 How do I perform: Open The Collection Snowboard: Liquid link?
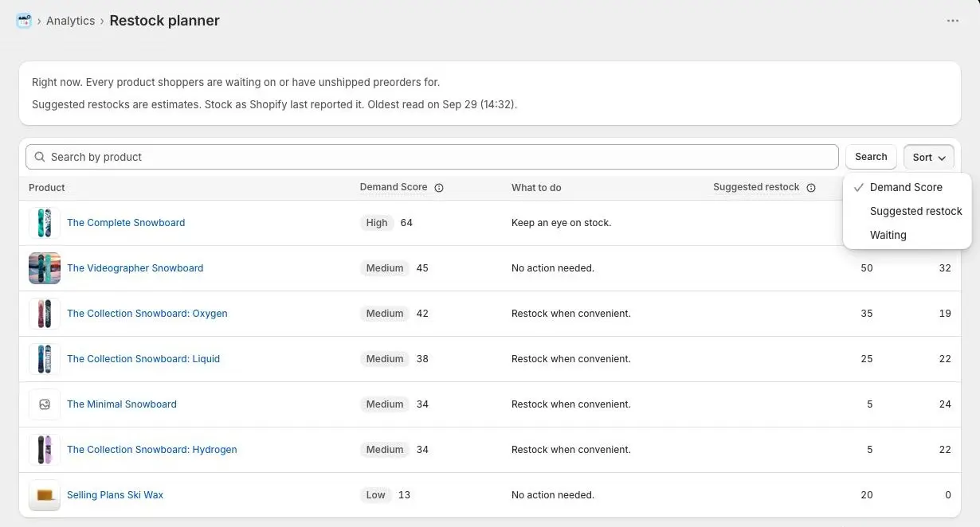(x=143, y=359)
